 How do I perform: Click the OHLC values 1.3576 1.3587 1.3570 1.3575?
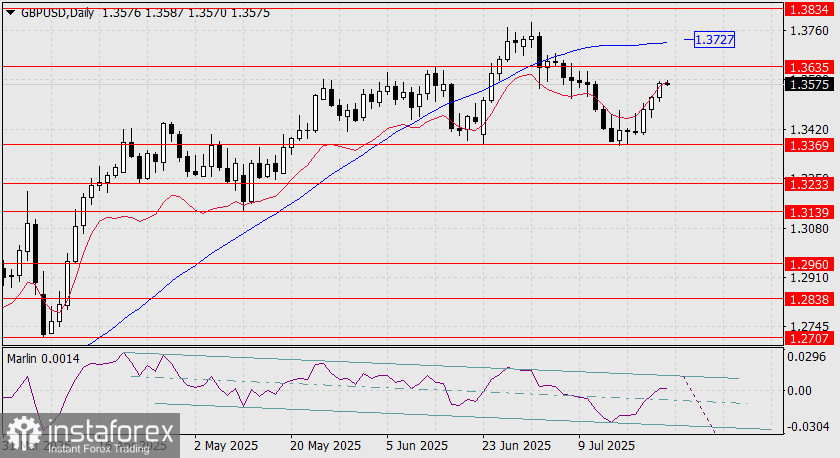(185, 12)
